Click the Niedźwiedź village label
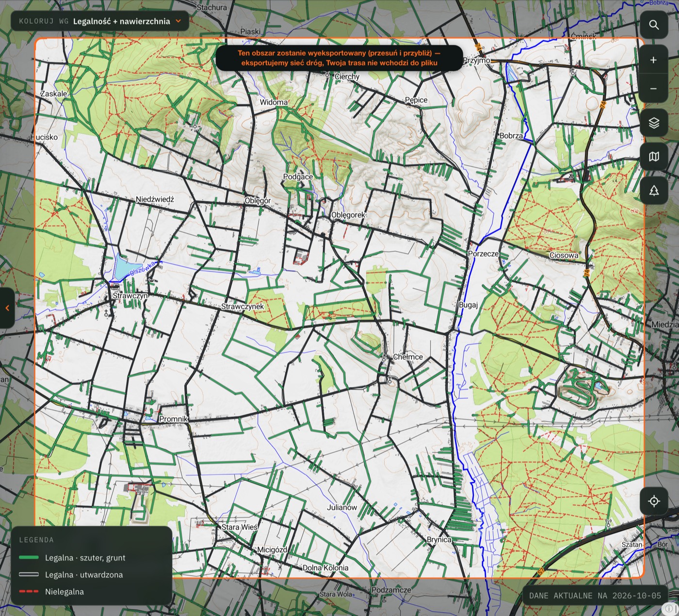 (x=155, y=199)
